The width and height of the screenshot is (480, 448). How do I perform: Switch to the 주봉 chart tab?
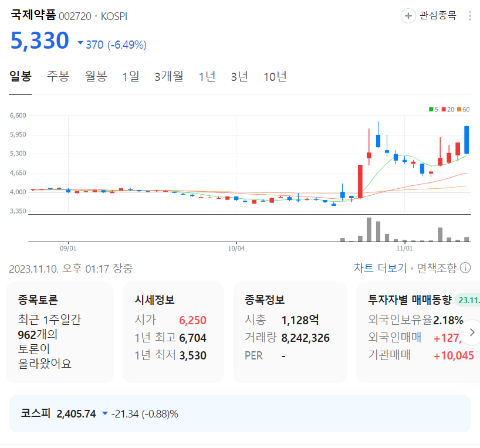click(x=58, y=76)
